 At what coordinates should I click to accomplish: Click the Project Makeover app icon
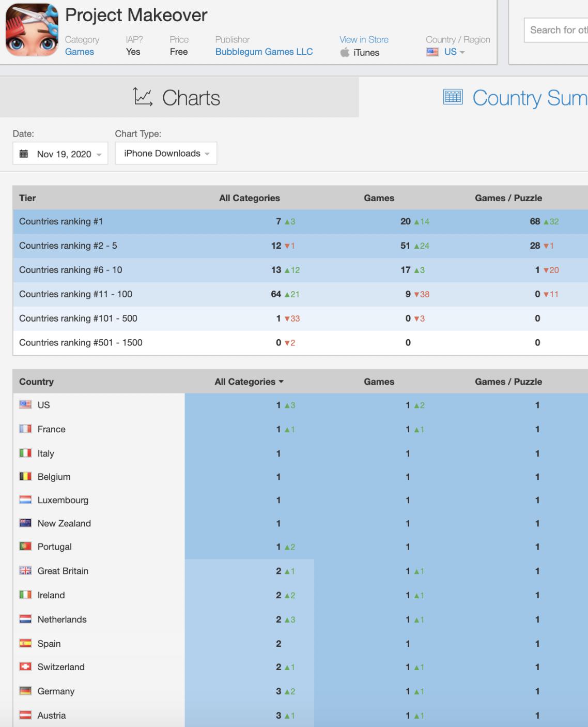click(x=32, y=30)
